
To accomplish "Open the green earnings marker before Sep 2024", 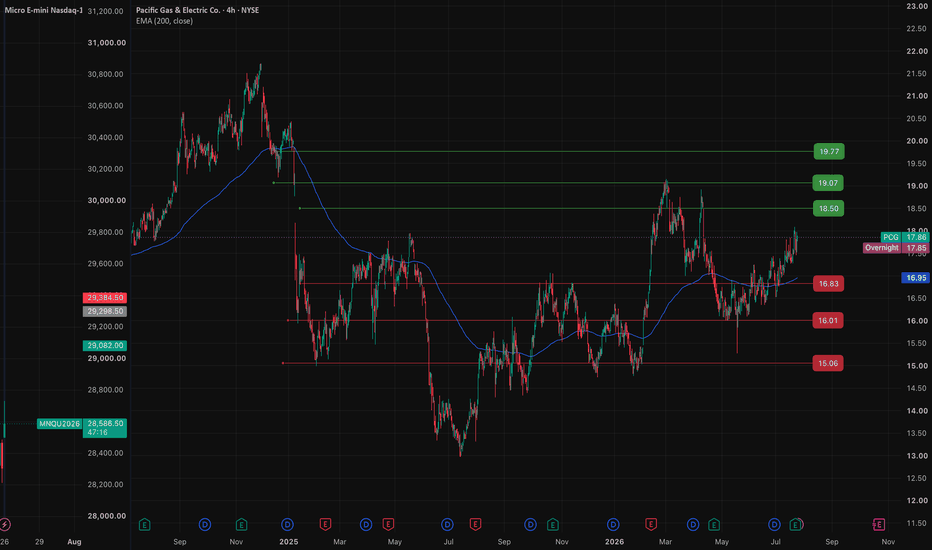I will pyautogui.click(x=144, y=524).
